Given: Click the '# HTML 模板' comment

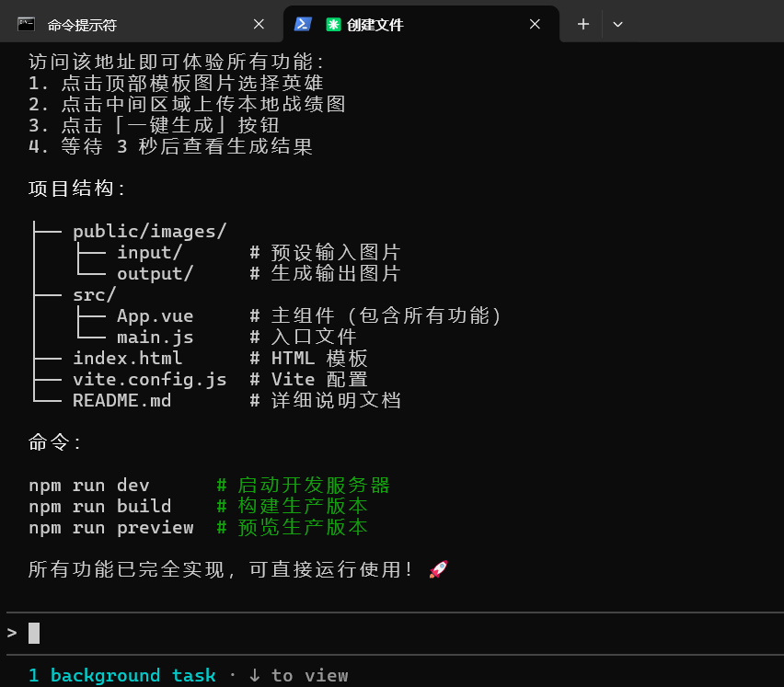Looking at the screenshot, I should pyautogui.click(x=308, y=359).
